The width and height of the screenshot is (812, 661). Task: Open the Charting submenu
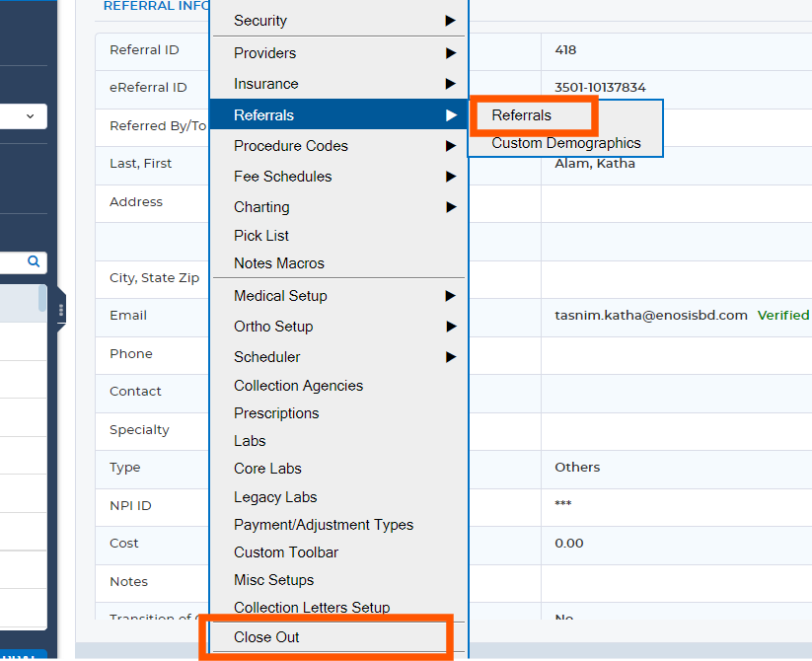point(338,207)
